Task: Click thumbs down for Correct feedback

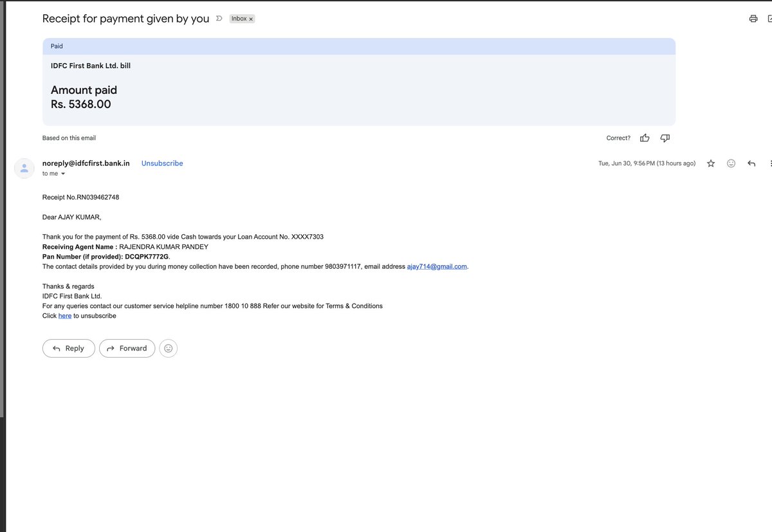Action: click(665, 138)
